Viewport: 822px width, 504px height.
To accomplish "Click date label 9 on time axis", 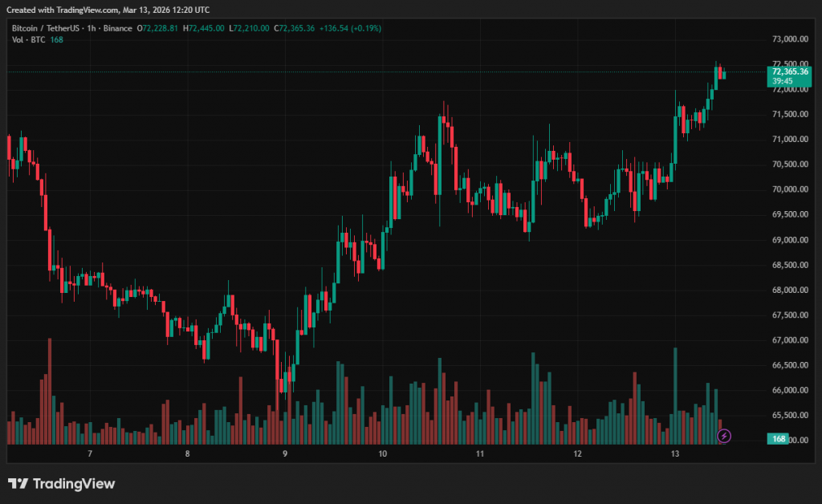I will pyautogui.click(x=285, y=454).
